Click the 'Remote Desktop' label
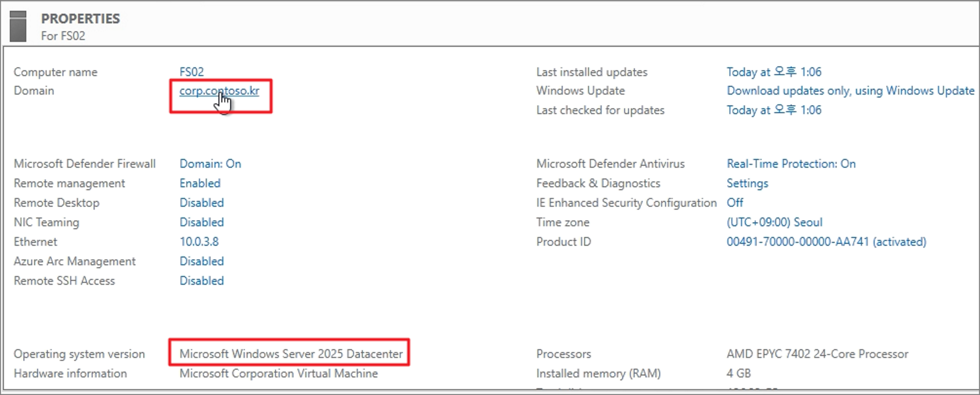 57,203
